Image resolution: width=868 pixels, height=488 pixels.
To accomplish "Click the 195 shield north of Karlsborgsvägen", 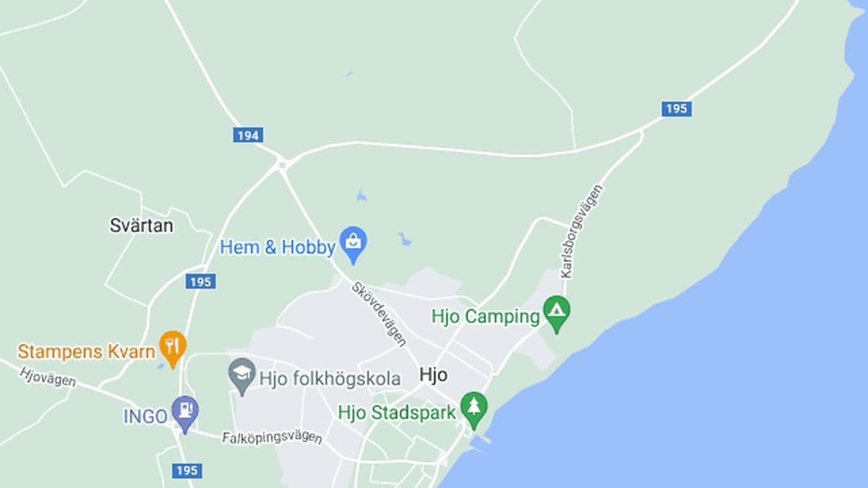I will click(676, 108).
